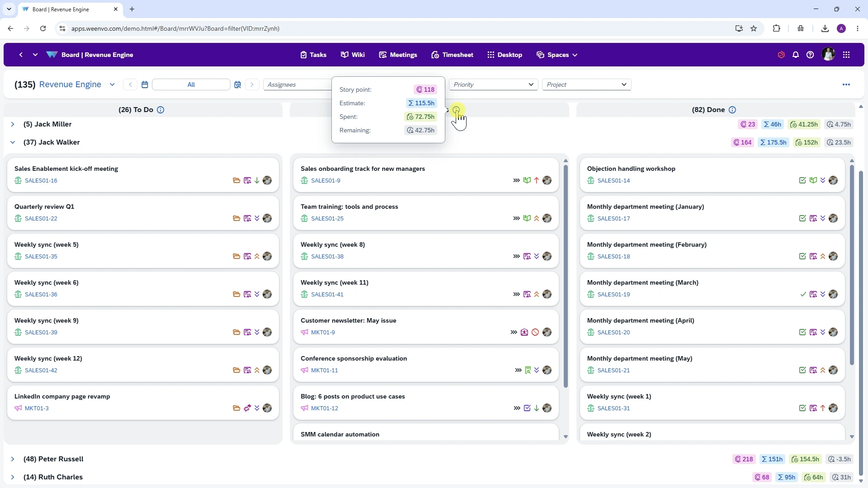Image resolution: width=868 pixels, height=488 pixels.
Task: Open the SALES01-14 task link
Action: pyautogui.click(x=613, y=180)
